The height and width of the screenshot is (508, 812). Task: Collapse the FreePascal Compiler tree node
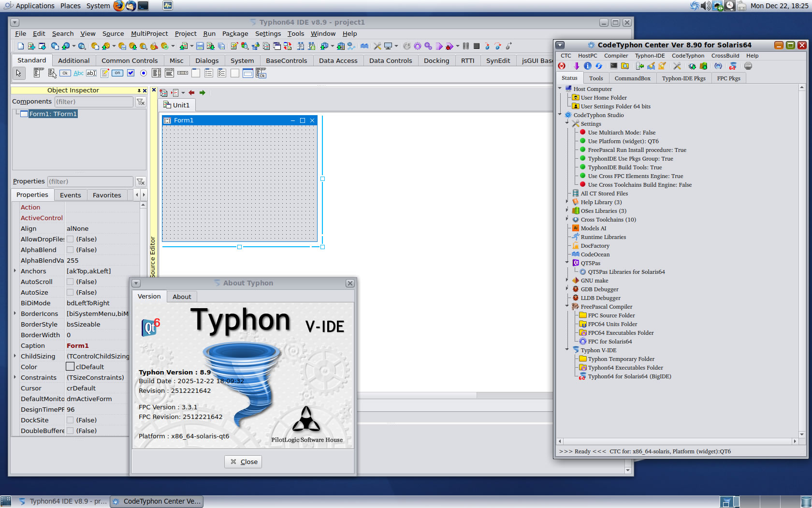point(567,306)
